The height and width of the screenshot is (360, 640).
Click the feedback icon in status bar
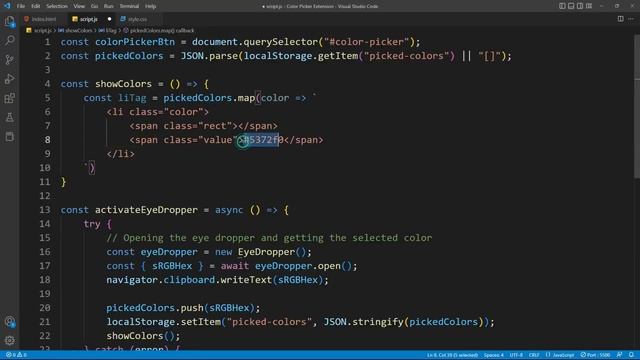pos(620,355)
